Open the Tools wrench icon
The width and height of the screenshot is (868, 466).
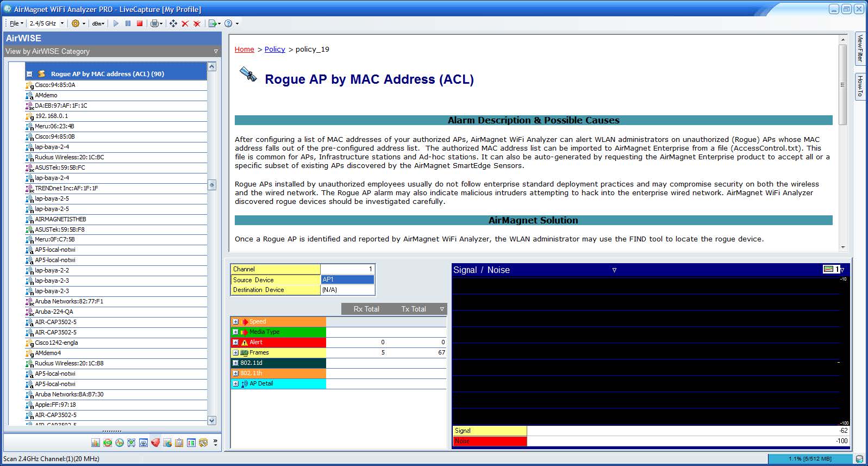coord(203,443)
